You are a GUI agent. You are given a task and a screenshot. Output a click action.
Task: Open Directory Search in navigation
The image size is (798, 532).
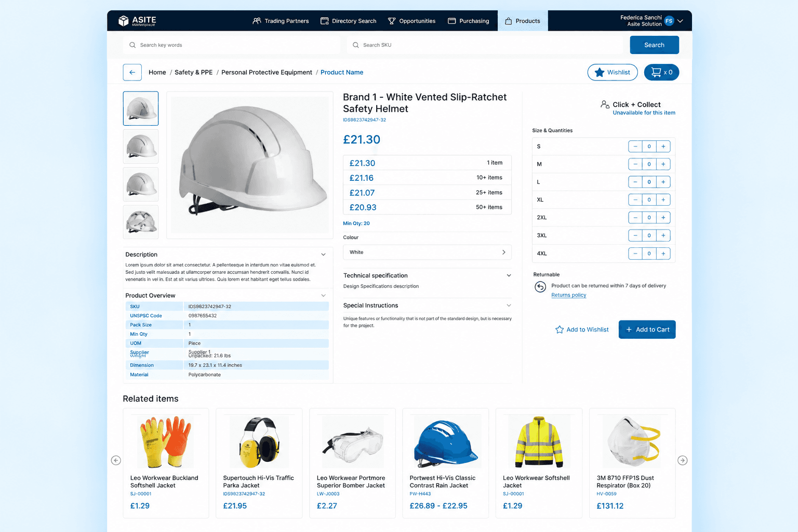(x=348, y=21)
